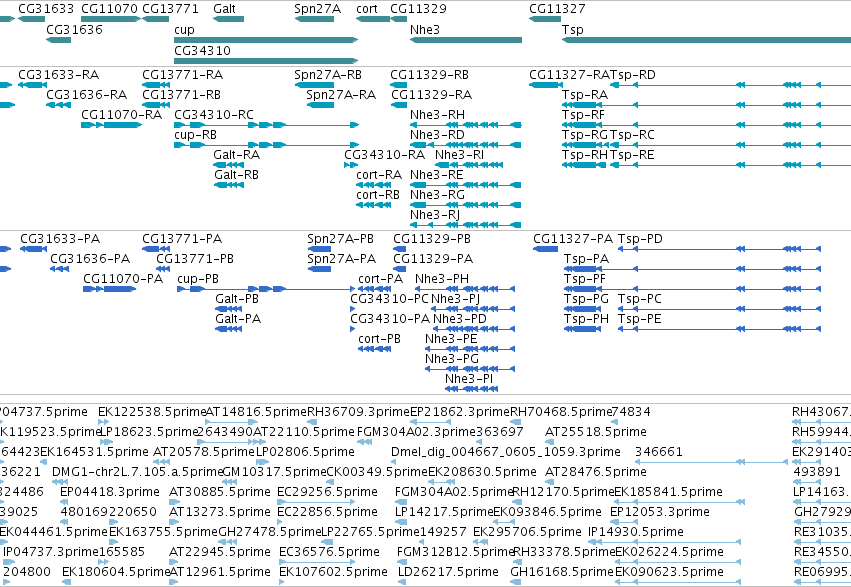Open protein label CG34310-PC
This screenshot has height=587, width=851.
[389, 299]
